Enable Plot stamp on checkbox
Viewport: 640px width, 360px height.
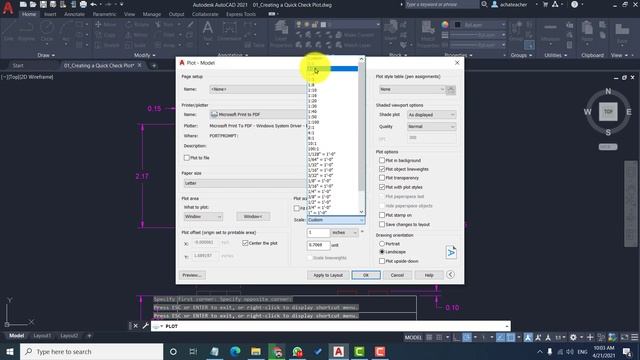382,215
